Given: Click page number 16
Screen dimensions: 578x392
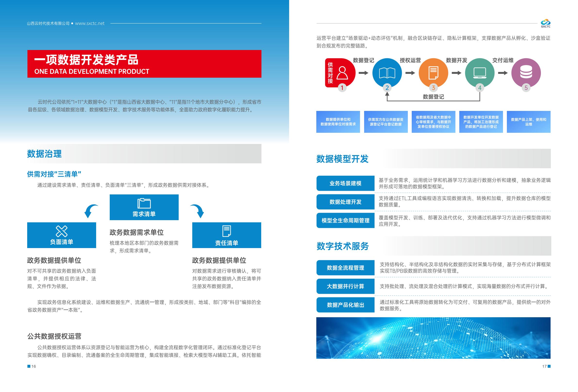Looking at the screenshot, I should [34, 366].
